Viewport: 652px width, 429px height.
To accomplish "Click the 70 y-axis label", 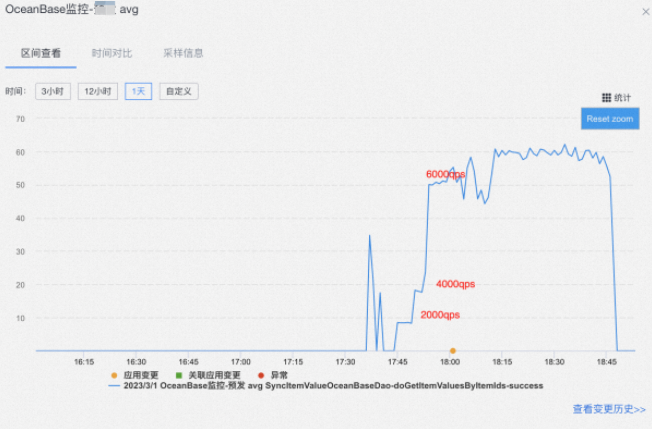I will click(20, 119).
